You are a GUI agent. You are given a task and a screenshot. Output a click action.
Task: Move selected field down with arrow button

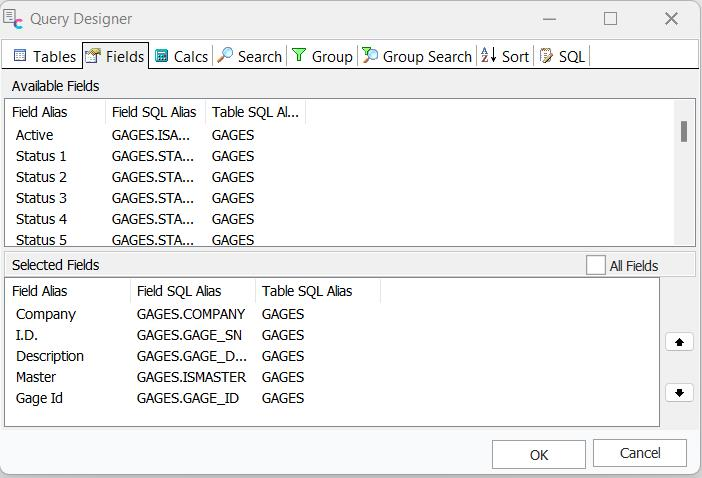tap(679, 392)
